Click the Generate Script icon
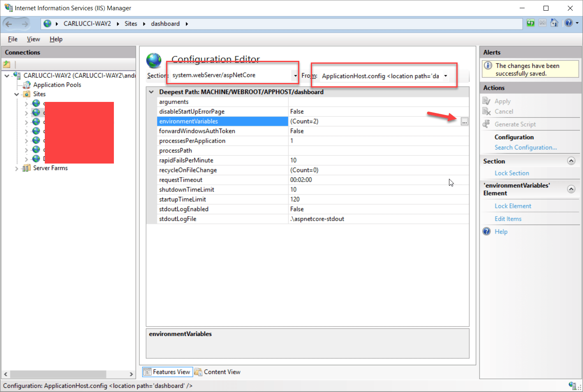The image size is (583, 392). pyautogui.click(x=487, y=124)
